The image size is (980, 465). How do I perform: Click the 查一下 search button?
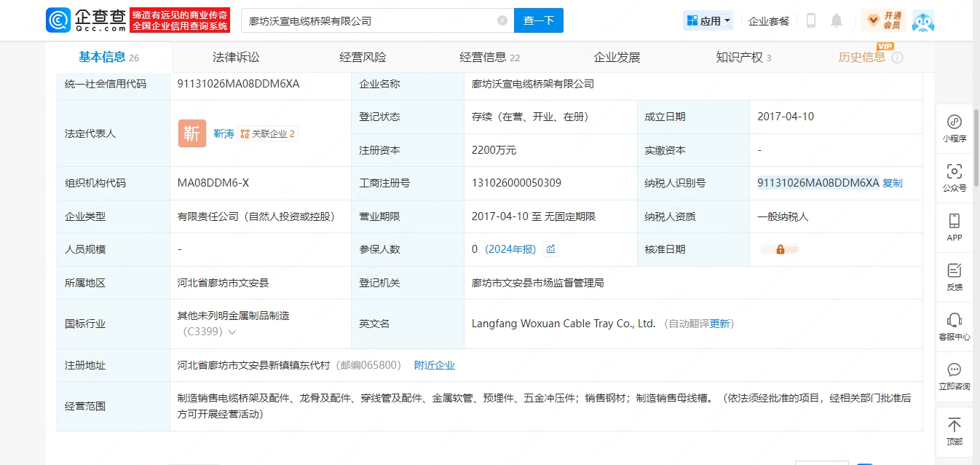point(539,20)
